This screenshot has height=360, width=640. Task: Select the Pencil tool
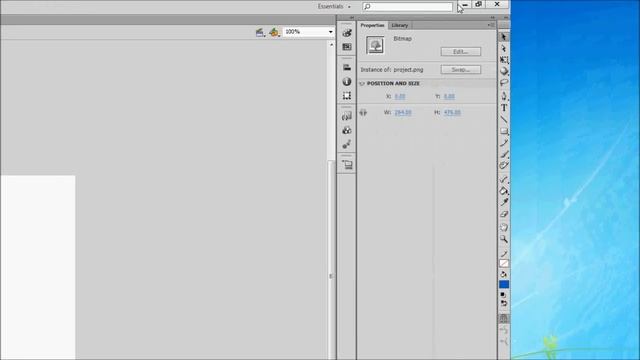pos(504,142)
